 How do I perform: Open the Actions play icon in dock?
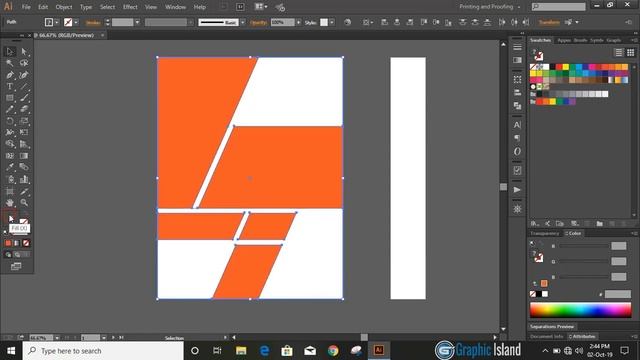coord(517,190)
